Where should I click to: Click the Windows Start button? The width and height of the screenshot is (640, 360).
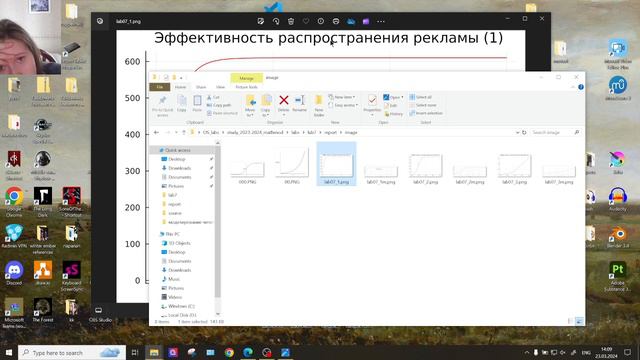pyautogui.click(x=9, y=352)
